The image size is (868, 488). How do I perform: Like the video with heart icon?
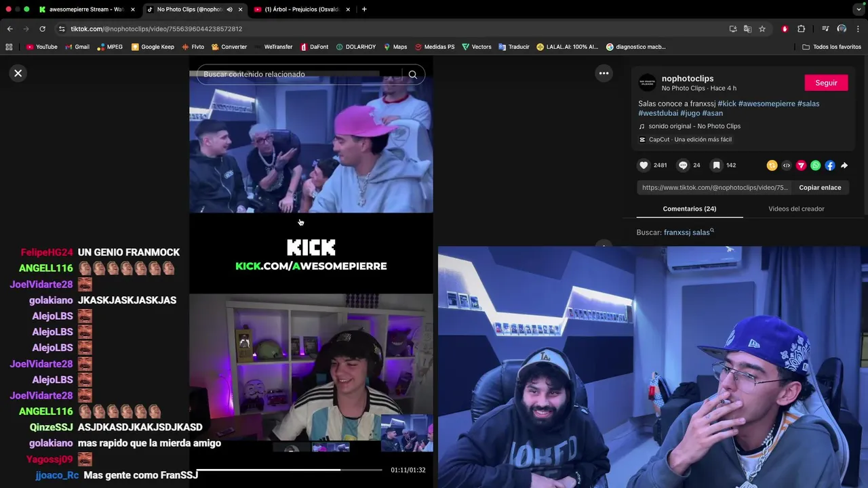(x=644, y=165)
